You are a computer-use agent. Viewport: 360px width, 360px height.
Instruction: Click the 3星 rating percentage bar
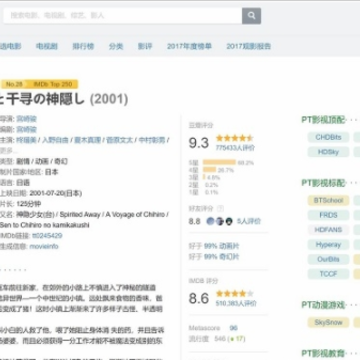click(x=204, y=177)
